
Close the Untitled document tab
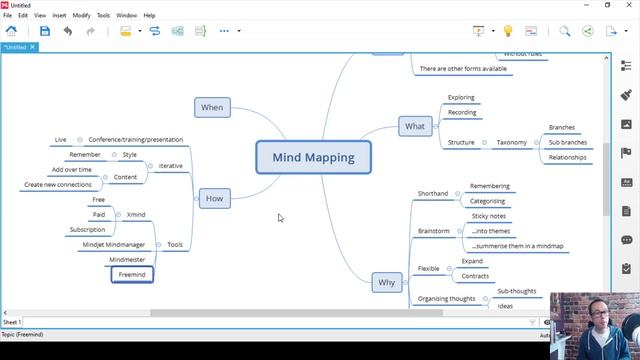click(x=33, y=47)
